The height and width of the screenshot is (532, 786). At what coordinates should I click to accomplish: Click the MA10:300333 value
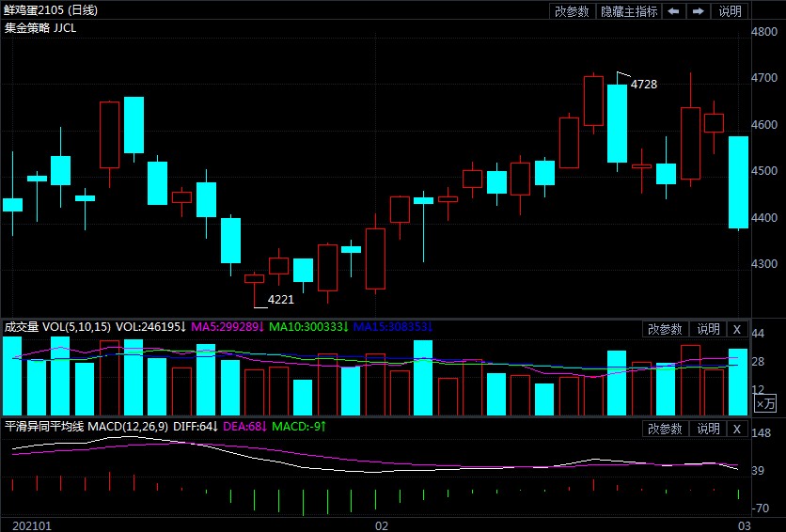308,327
